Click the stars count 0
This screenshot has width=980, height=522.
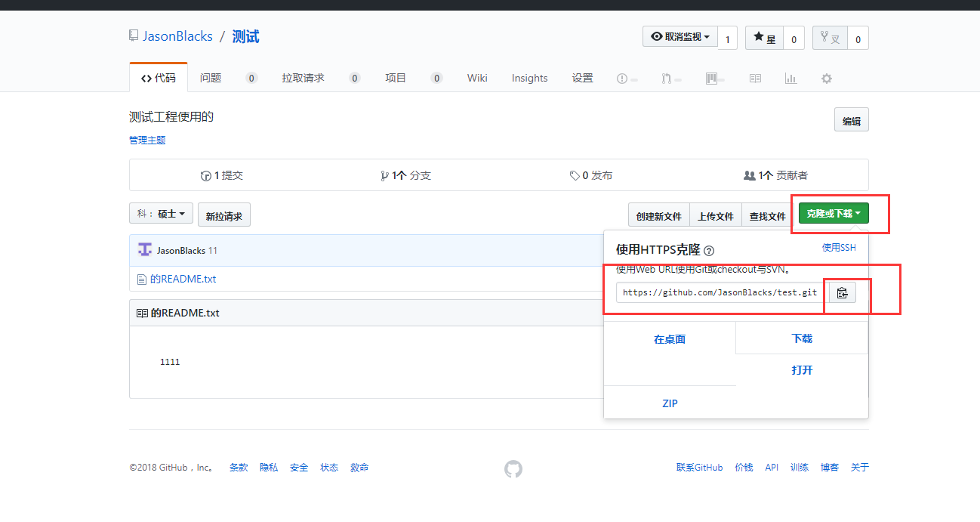click(x=794, y=38)
